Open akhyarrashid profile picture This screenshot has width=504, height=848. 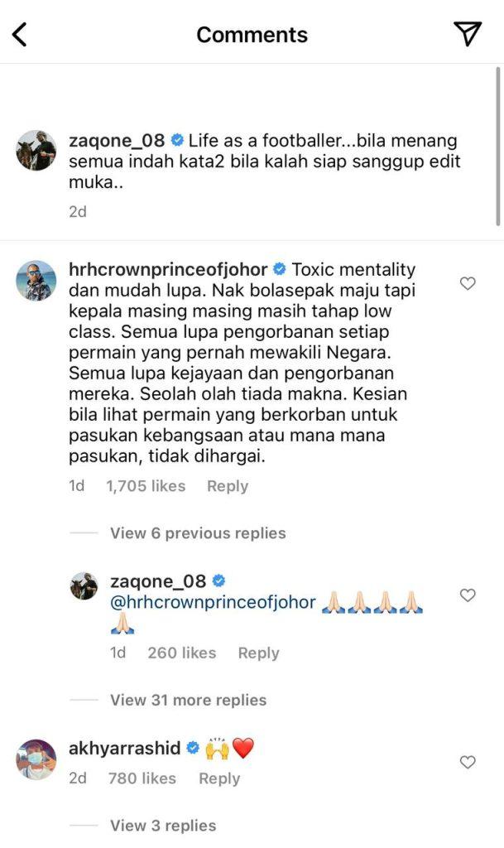[36, 759]
